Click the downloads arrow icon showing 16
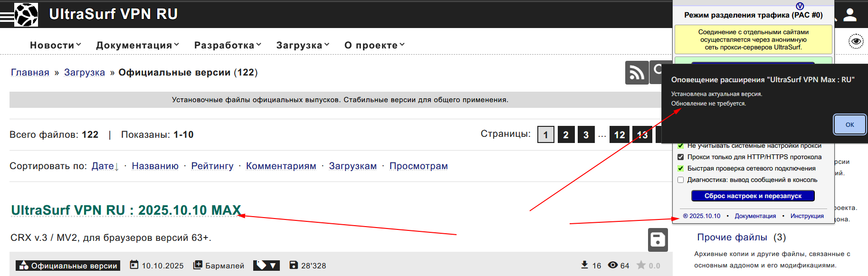The height and width of the screenshot is (276, 868). pyautogui.click(x=584, y=265)
